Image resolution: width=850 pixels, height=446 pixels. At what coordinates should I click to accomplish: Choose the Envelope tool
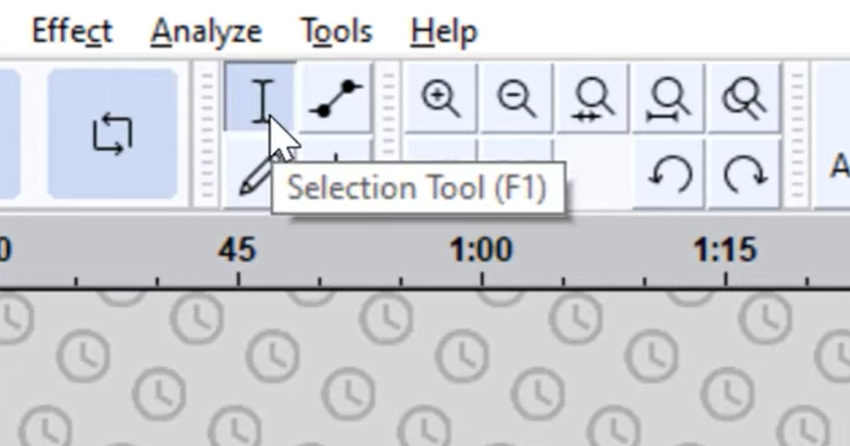pos(336,98)
